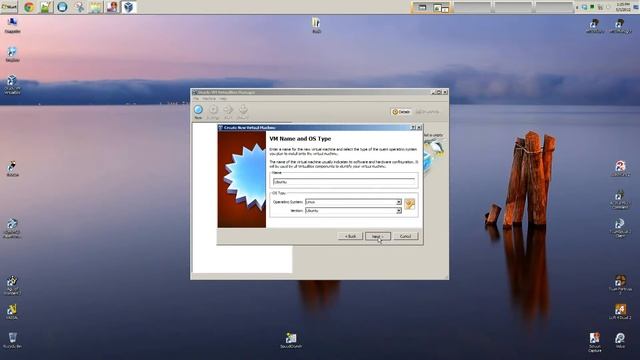Image resolution: width=640 pixels, height=360 pixels.
Task: Open the Help menu in VirtualBox Manager
Action: [223, 99]
